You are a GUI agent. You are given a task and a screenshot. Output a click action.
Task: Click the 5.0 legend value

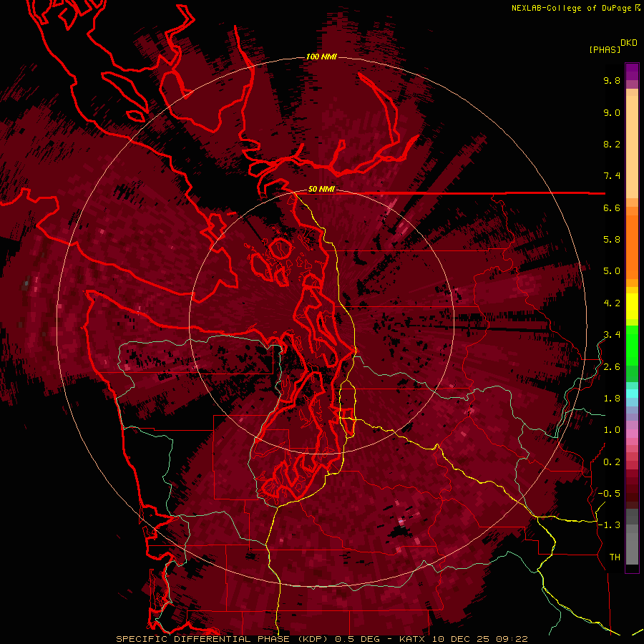(612, 271)
